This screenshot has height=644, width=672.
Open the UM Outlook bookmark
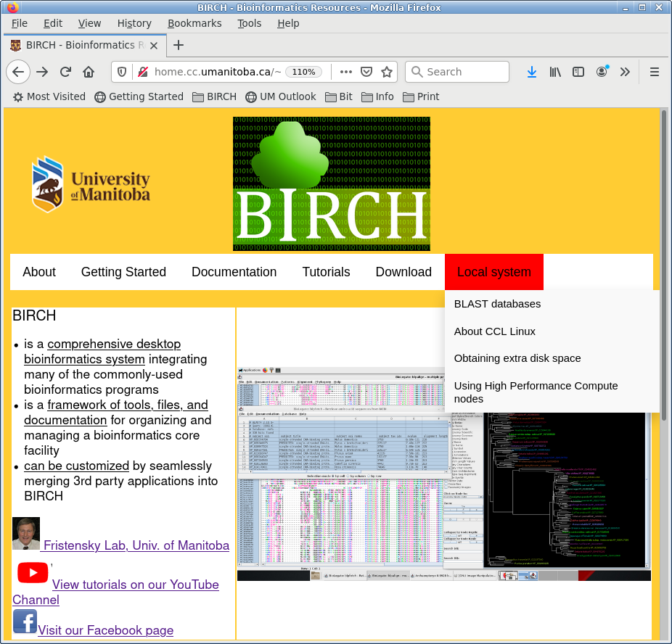(281, 96)
